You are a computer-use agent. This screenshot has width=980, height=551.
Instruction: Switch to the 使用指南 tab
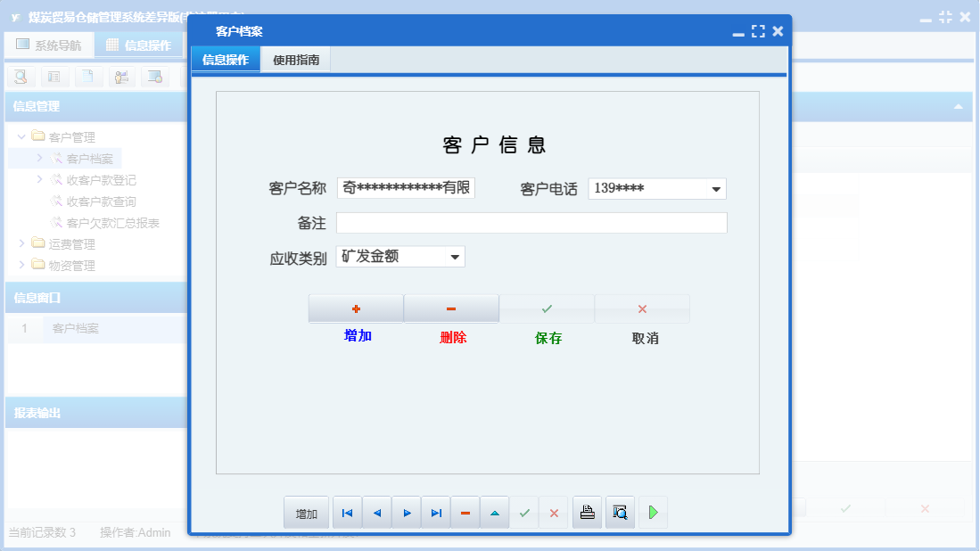295,59
